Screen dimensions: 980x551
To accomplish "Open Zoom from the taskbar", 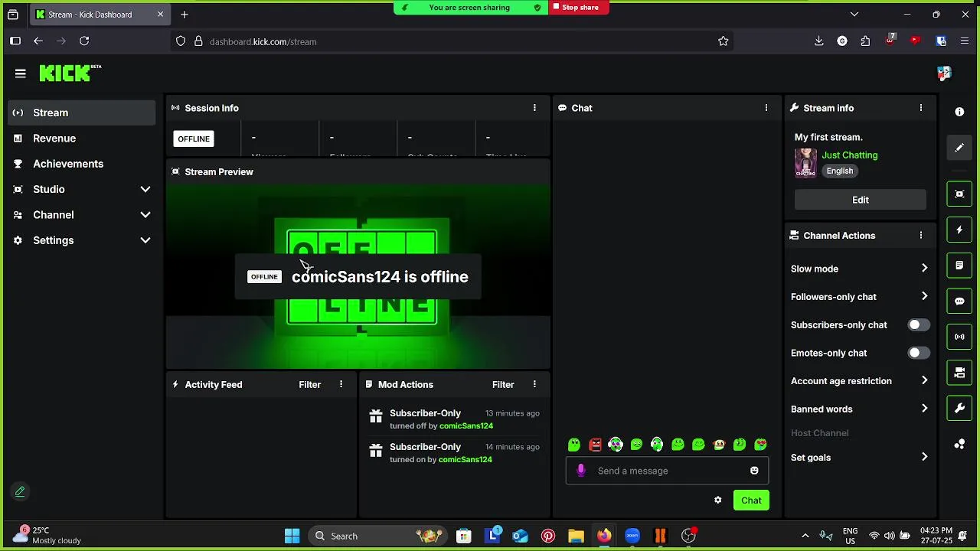I will tap(632, 536).
